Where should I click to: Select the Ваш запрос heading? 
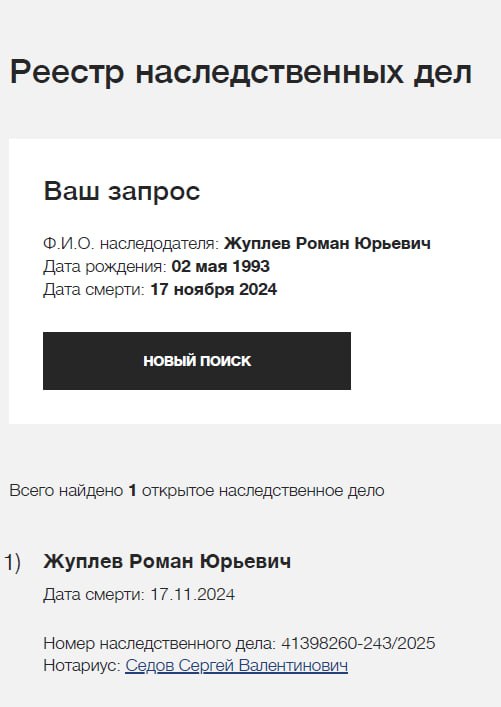pyautogui.click(x=122, y=191)
